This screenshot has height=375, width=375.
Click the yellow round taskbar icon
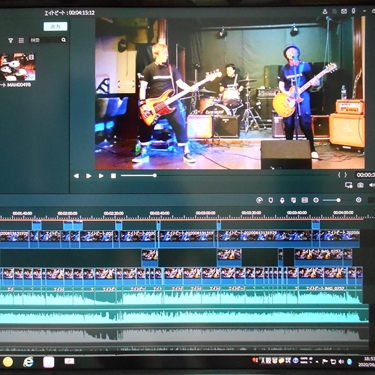(7, 362)
